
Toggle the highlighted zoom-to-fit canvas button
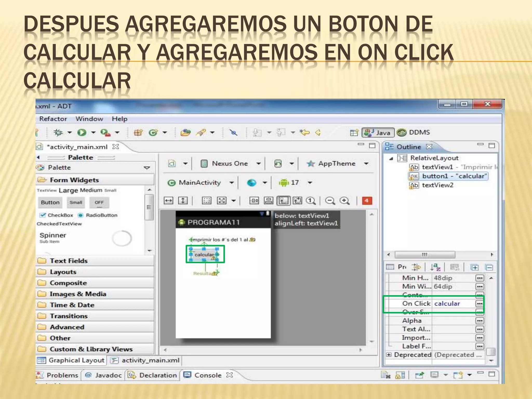point(283,201)
